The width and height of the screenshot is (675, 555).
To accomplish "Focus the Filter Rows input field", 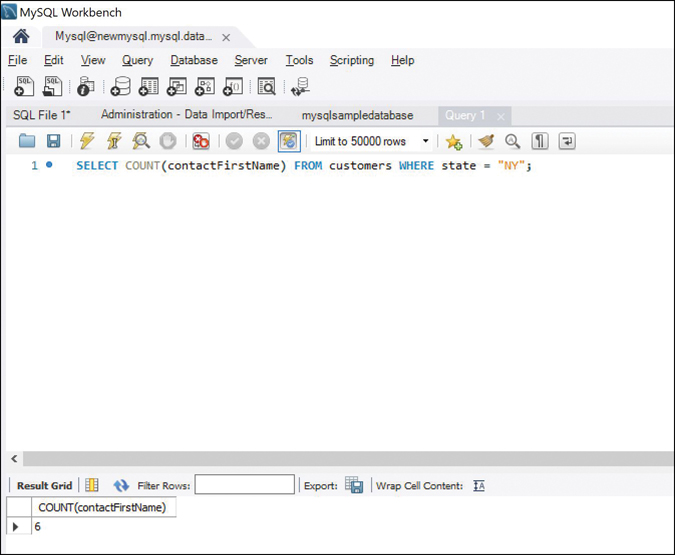I will [x=245, y=484].
